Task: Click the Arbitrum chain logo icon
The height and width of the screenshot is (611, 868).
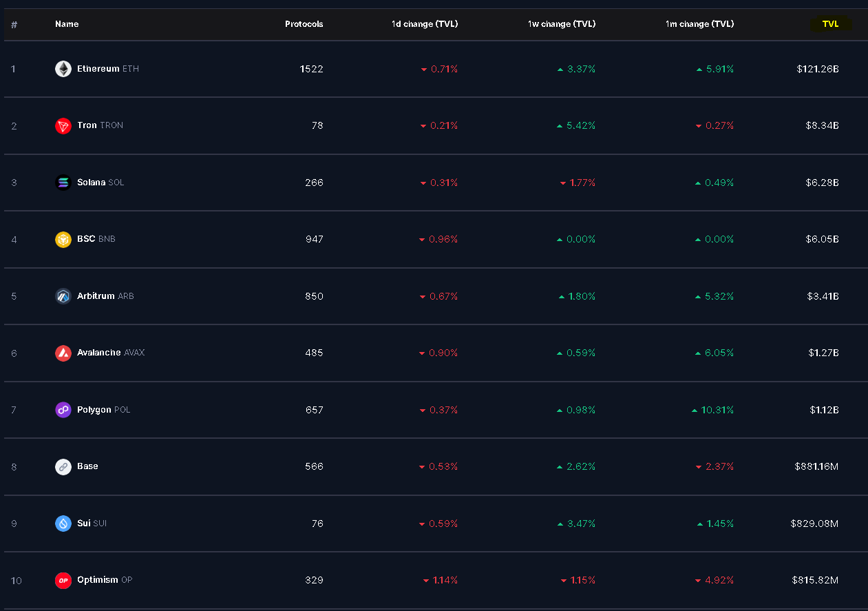Action: point(63,296)
